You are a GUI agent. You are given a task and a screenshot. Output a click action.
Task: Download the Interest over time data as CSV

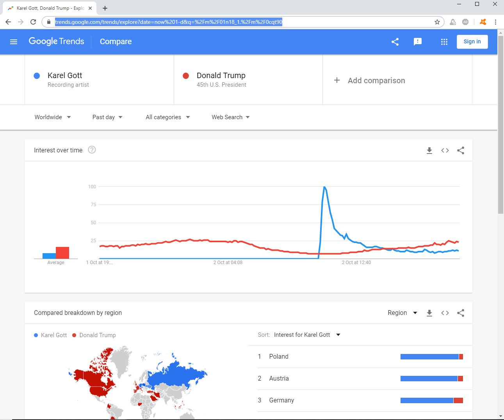(429, 150)
